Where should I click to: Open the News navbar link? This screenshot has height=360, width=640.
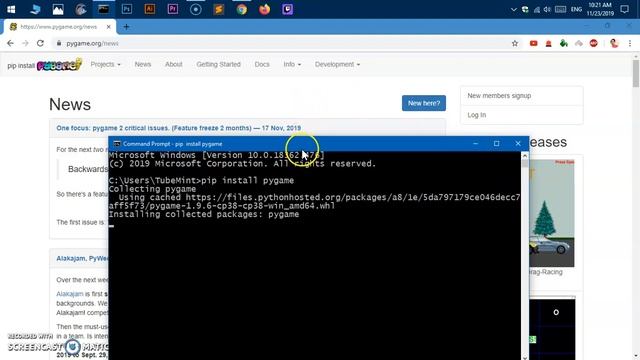143,64
